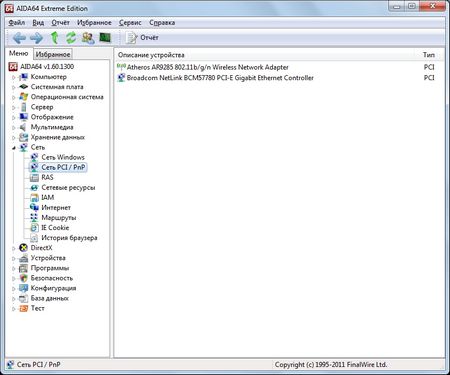Click the Конфигурация icon in the tree
450x375 pixels.
23,288
